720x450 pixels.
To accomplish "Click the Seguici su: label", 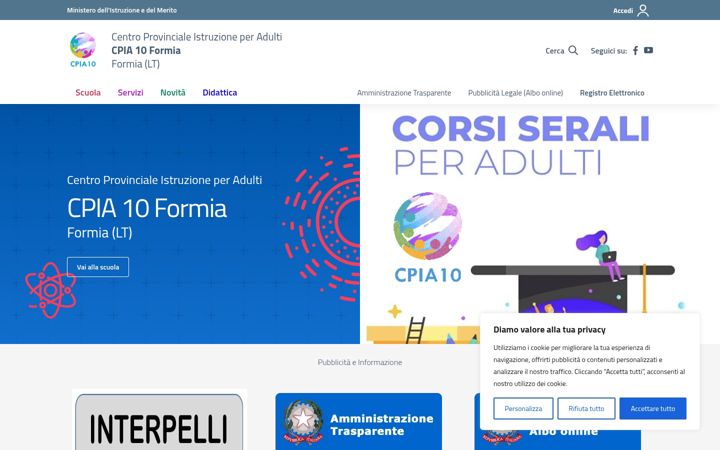I will (x=608, y=51).
